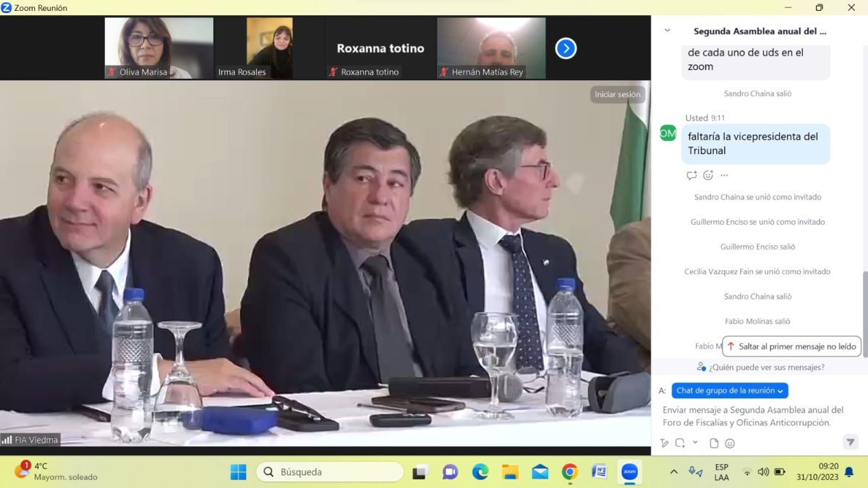Show next participants with the blue arrow

tap(566, 48)
